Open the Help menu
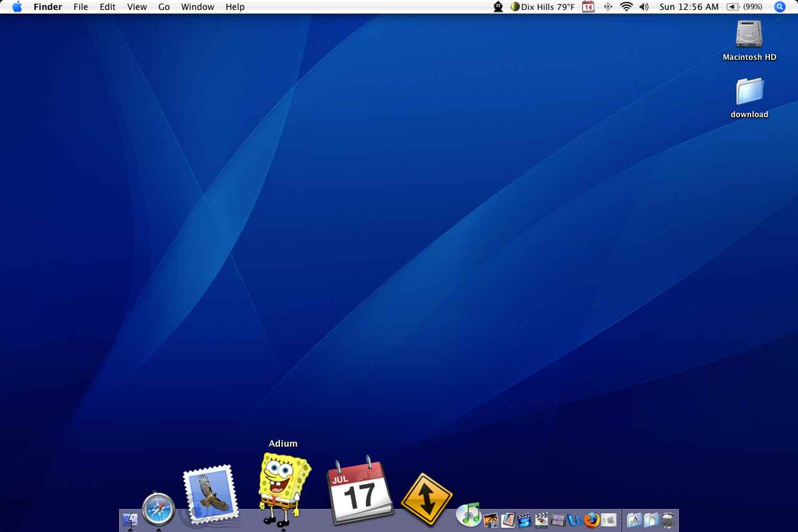798x532 pixels. point(235,7)
